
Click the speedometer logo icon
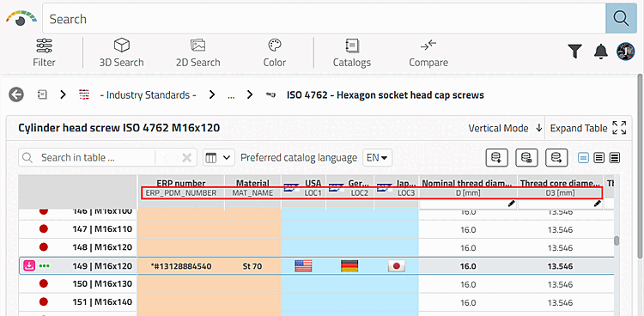21,19
